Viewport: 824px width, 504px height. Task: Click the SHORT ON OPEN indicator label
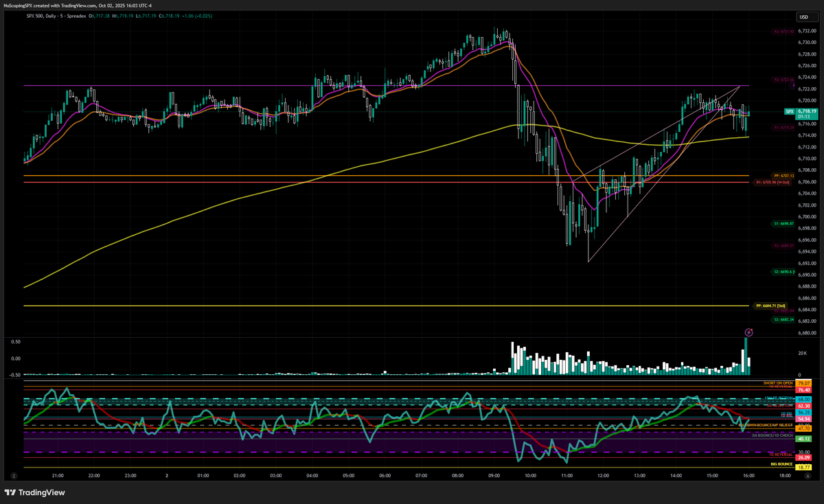pos(778,382)
